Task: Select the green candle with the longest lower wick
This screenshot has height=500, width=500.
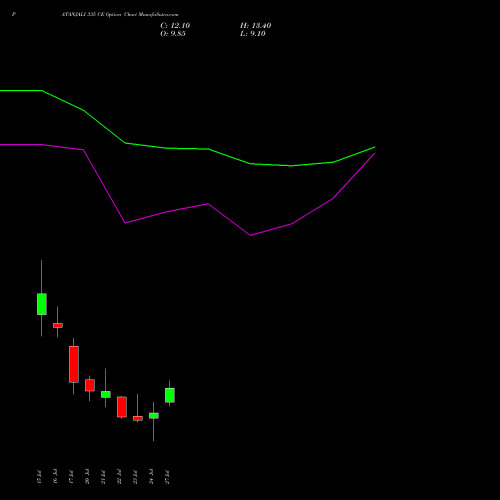Action: [x=154, y=416]
